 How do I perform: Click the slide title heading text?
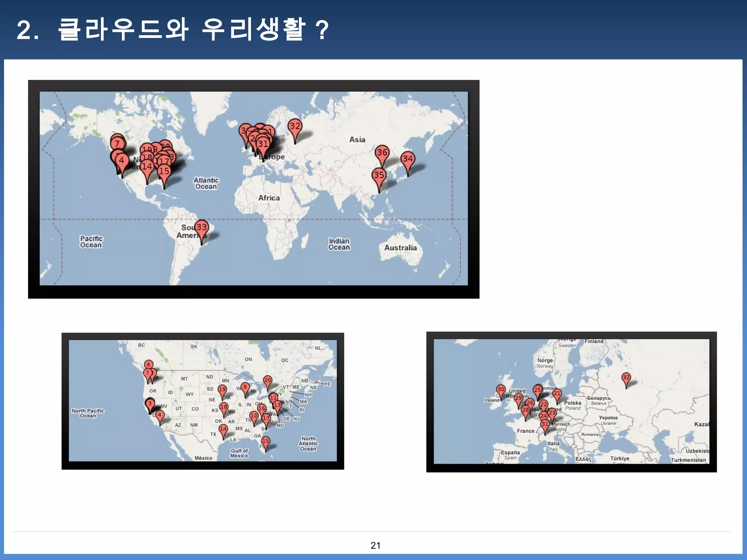173,29
